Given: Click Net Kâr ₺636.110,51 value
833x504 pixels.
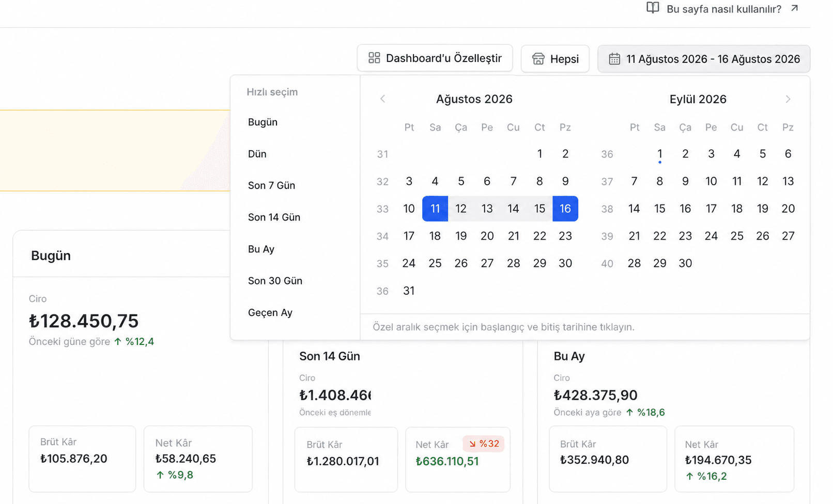Looking at the screenshot, I should (x=447, y=462).
